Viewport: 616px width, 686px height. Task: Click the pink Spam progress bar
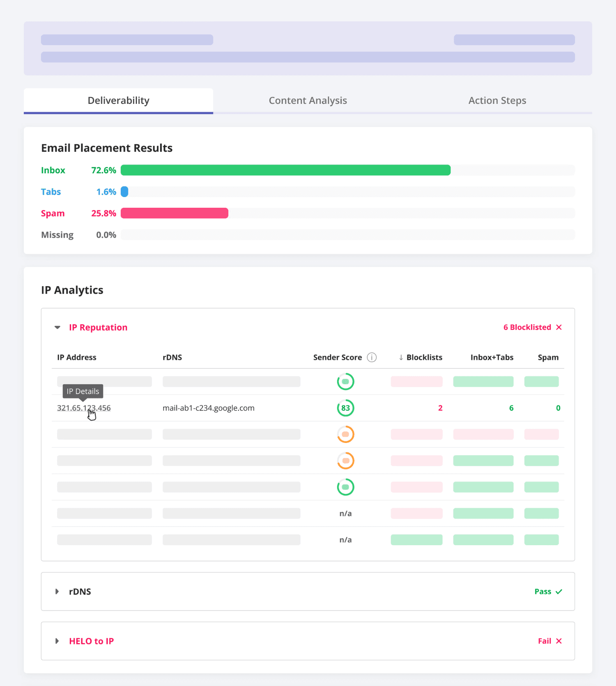pos(175,213)
